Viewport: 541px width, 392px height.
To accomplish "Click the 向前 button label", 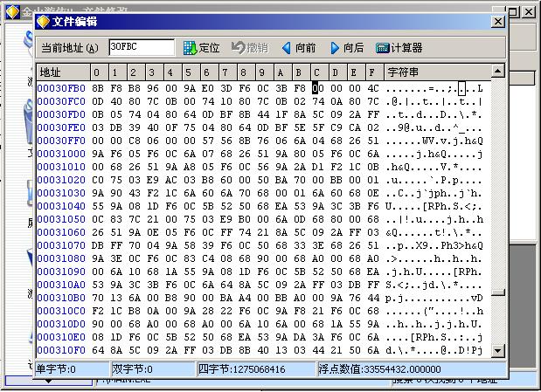I will tap(305, 47).
